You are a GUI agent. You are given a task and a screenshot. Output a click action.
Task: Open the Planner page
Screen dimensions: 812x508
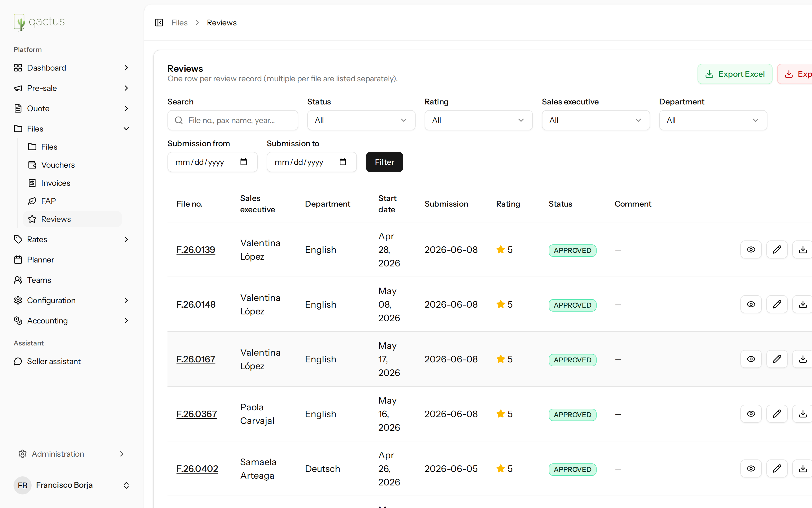[72, 260]
